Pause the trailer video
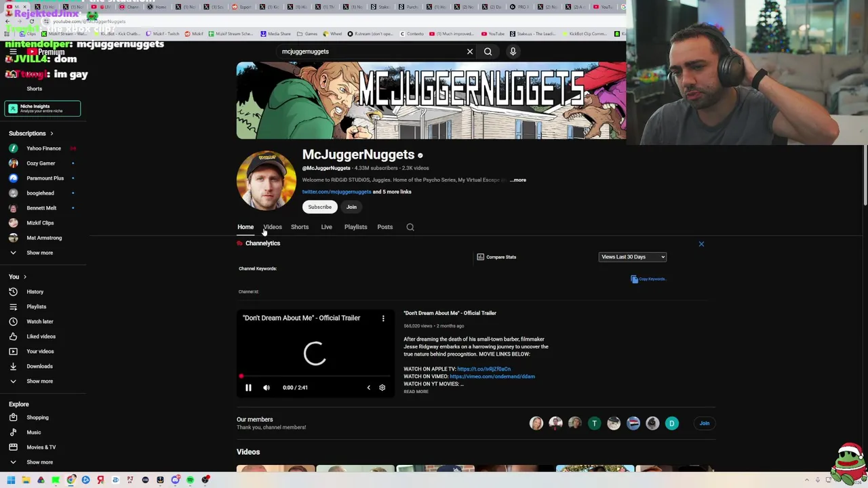This screenshot has width=868, height=488. [x=248, y=388]
